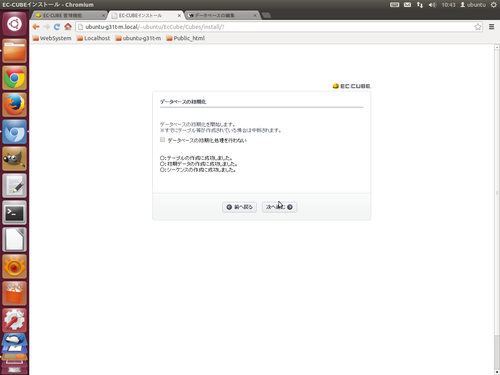Image resolution: width=500 pixels, height=375 pixels.
Task: Open the ubuntu-g31t-m bookmark folder
Action: pyautogui.click(x=138, y=38)
